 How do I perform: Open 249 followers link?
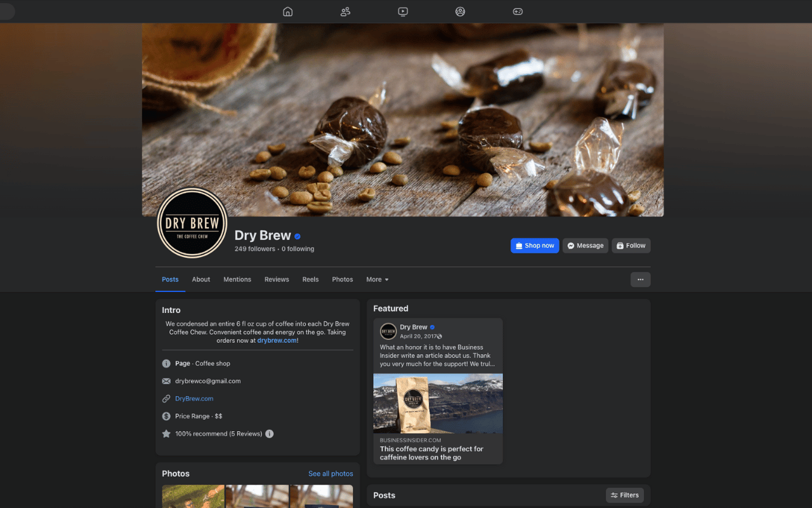pyautogui.click(x=255, y=249)
